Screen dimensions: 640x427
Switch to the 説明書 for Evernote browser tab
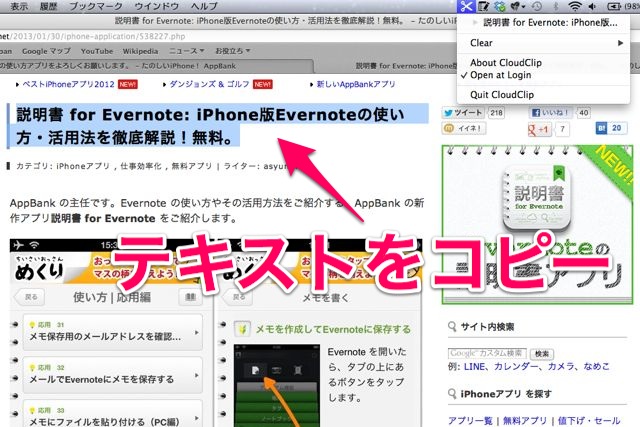406,66
